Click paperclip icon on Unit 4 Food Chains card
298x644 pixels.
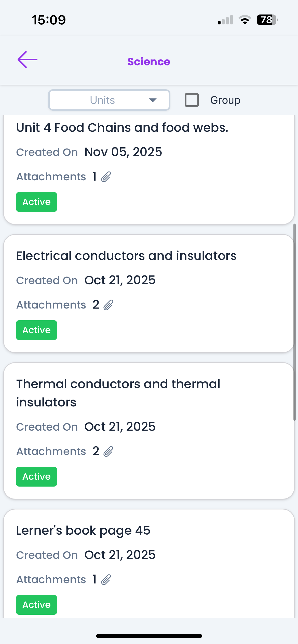pyautogui.click(x=106, y=177)
